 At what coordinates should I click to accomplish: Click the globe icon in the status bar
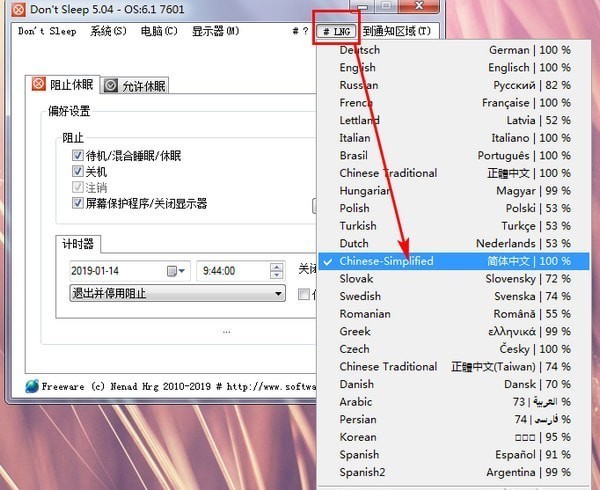pyautogui.click(x=31, y=386)
